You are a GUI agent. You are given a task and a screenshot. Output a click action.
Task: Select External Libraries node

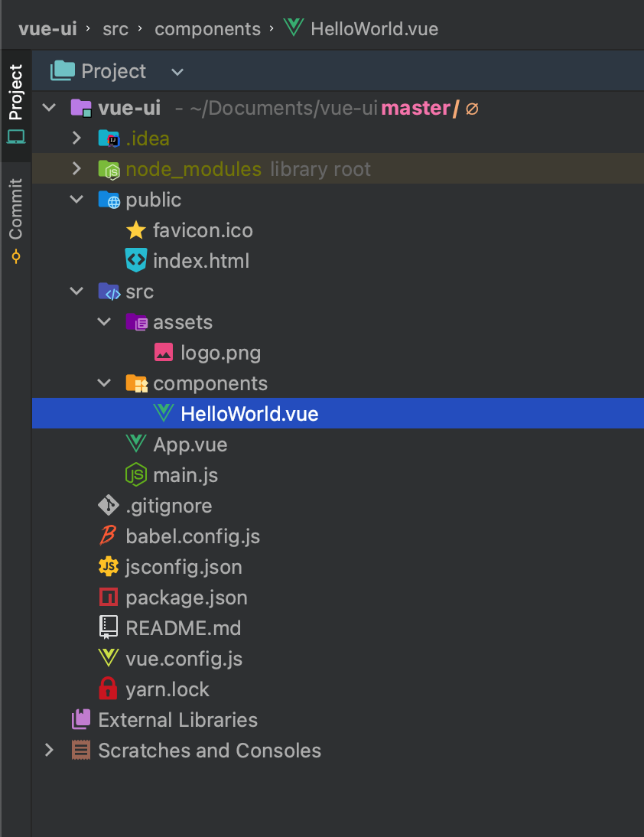tap(177, 720)
